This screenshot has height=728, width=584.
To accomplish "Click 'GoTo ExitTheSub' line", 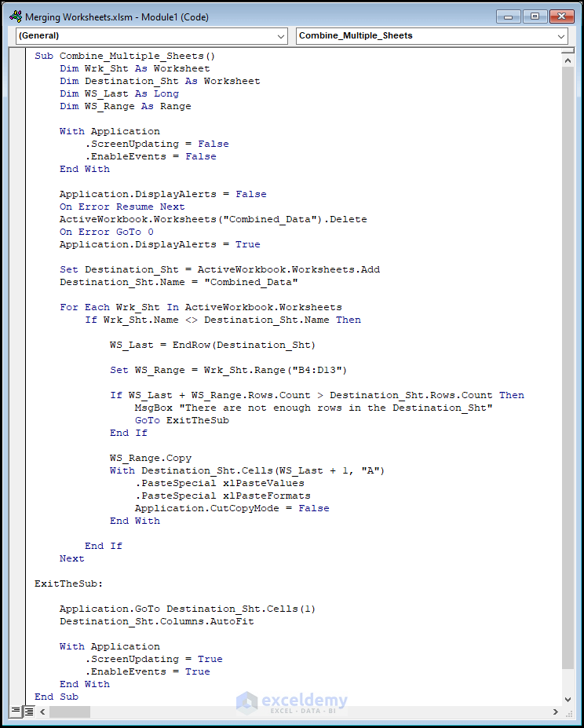I will click(182, 419).
